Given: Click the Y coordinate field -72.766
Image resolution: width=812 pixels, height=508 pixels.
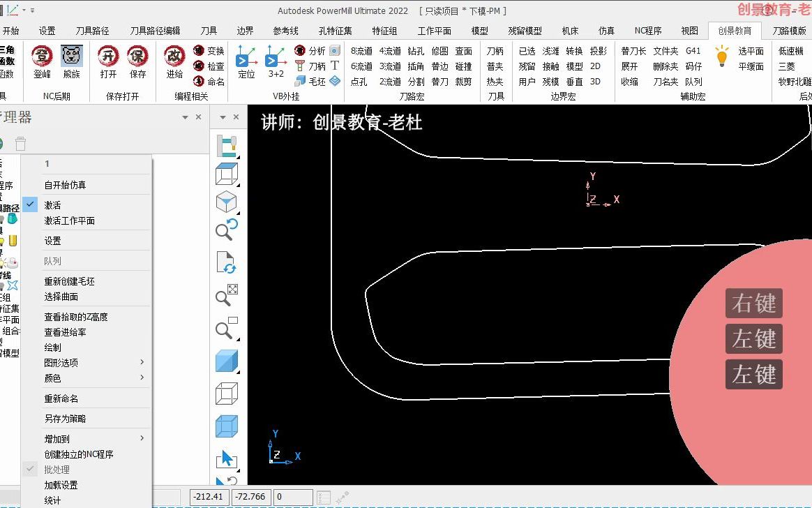Looking at the screenshot, I should (251, 497).
